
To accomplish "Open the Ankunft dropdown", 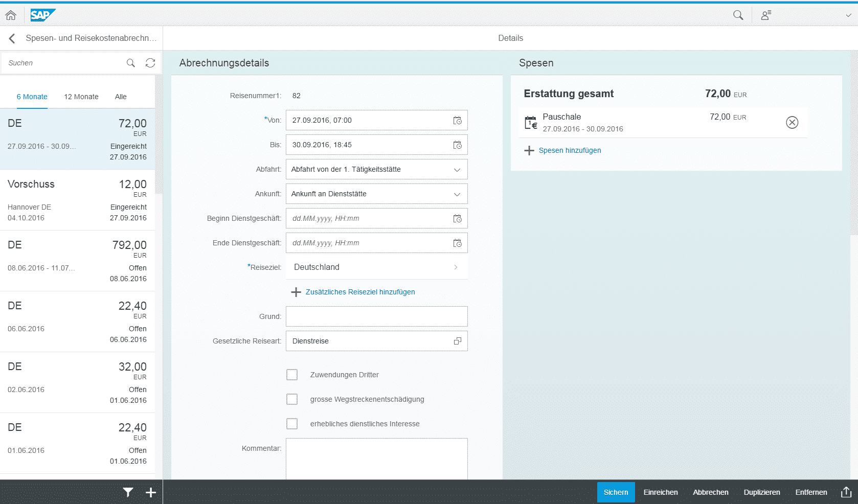I will click(457, 194).
